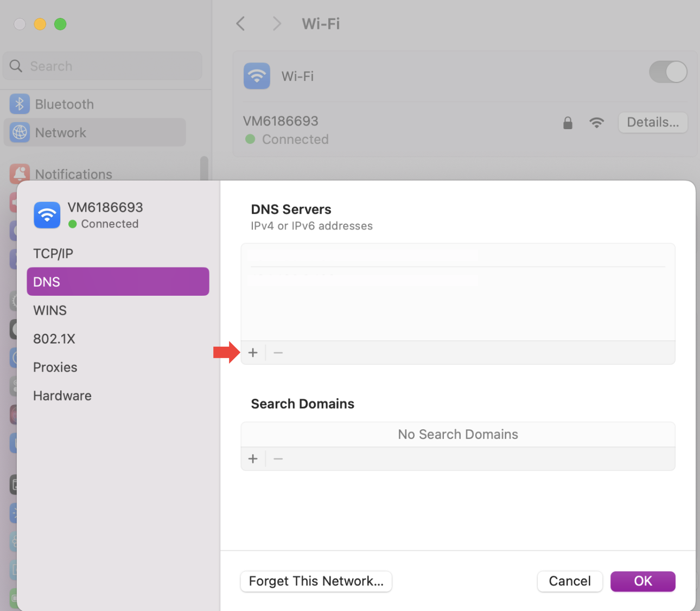Viewport: 700px width, 611px height.
Task: Click the lock icon beside VM6186693
Action: 568,123
